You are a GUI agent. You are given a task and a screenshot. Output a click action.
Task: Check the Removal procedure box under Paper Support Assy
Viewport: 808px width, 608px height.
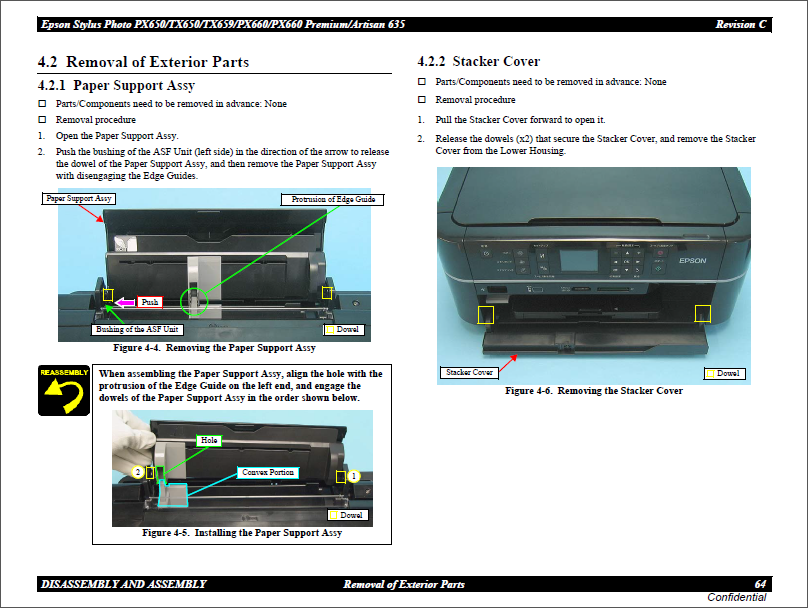click(42, 119)
